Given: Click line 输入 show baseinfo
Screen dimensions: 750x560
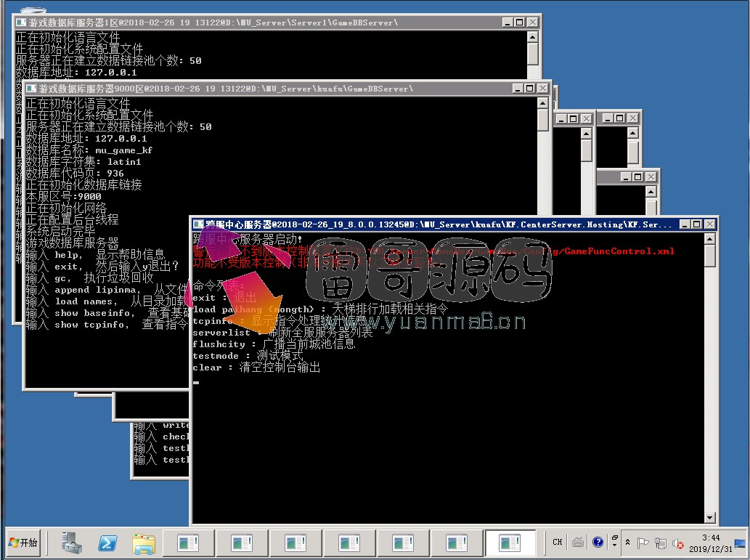Looking at the screenshot, I should point(107,312).
